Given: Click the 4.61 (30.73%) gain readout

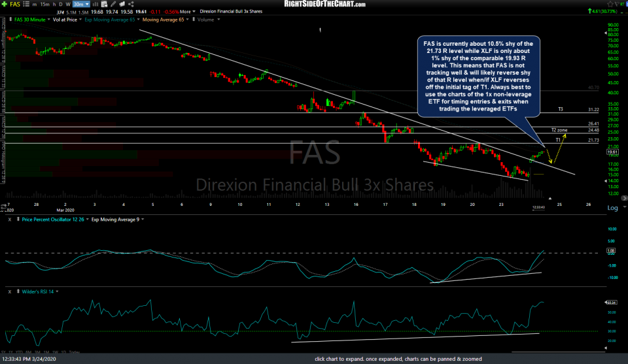Looking at the screenshot, I should [602, 11].
